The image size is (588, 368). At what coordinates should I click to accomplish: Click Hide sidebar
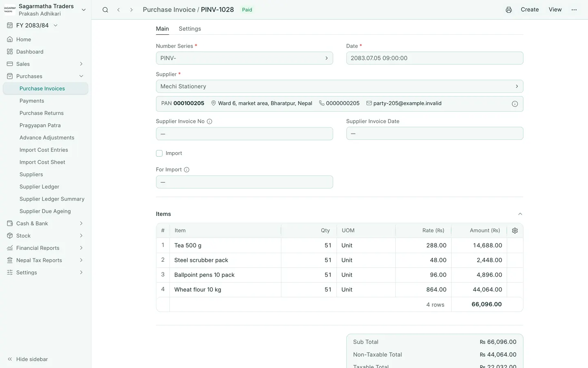[x=28, y=359]
